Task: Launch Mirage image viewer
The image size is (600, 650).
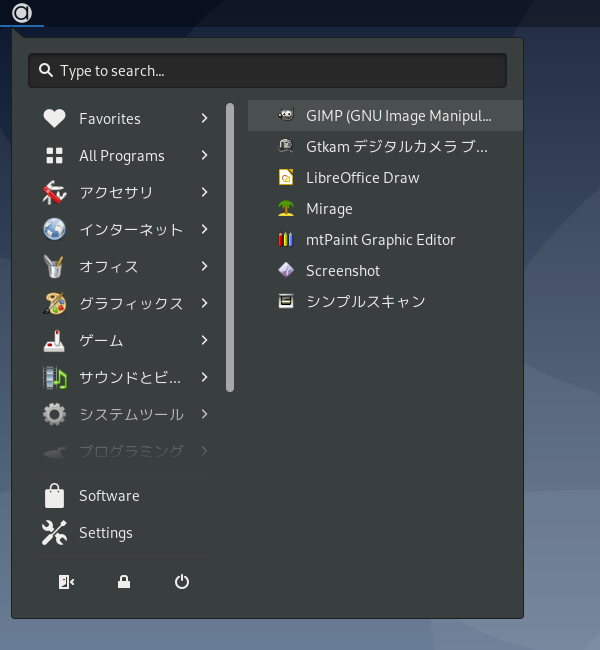Action: tap(385, 209)
